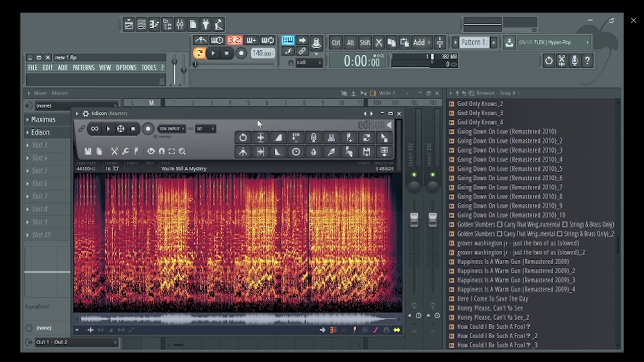This screenshot has height=362, width=644.
Task: Toggle the 3.2 countdown before recording
Action: click(234, 41)
